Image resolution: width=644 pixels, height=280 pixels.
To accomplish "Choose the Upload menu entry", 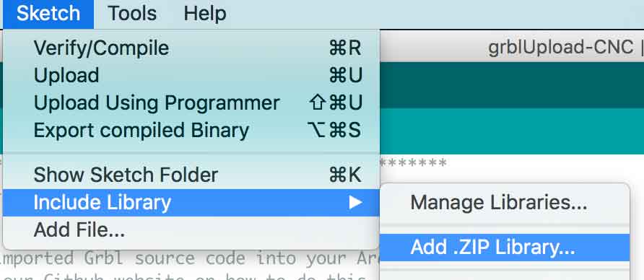I will click(191, 76).
